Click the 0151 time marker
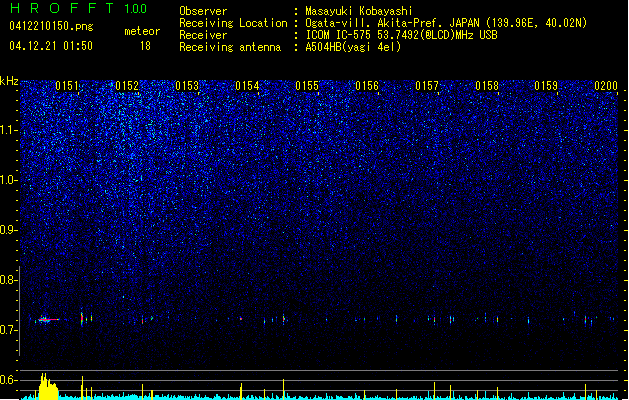Screen dimensions: 629x400 coord(67,86)
